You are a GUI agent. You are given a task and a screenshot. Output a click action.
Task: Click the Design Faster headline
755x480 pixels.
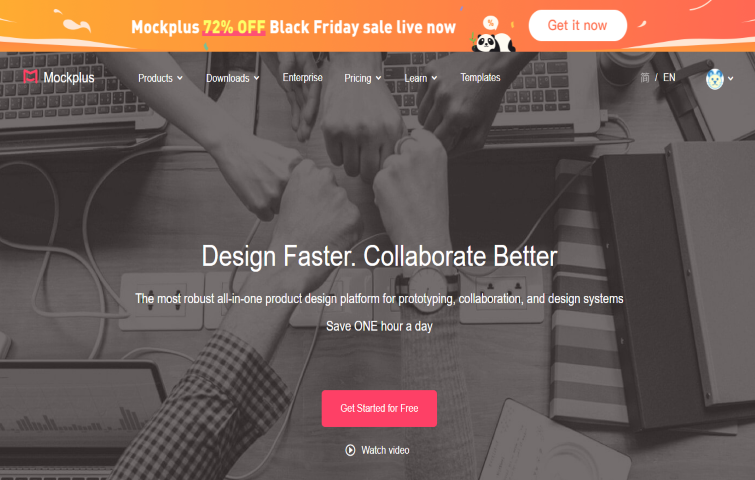[379, 256]
